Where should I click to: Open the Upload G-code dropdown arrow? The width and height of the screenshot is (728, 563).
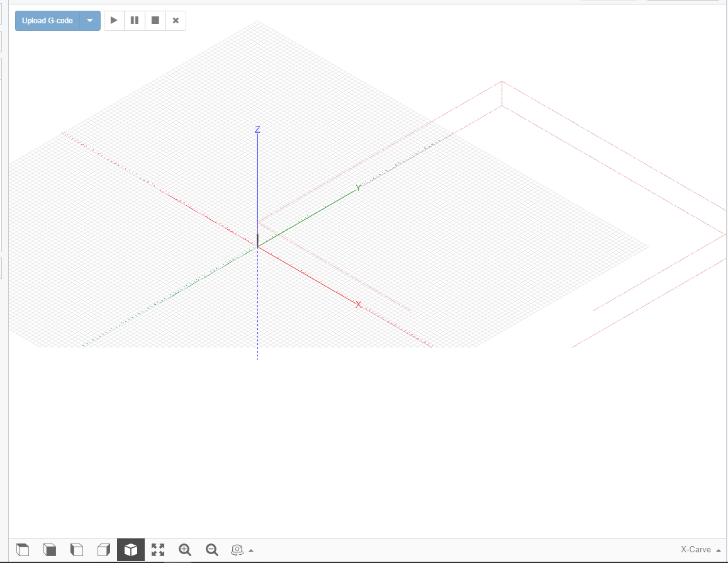(90, 20)
